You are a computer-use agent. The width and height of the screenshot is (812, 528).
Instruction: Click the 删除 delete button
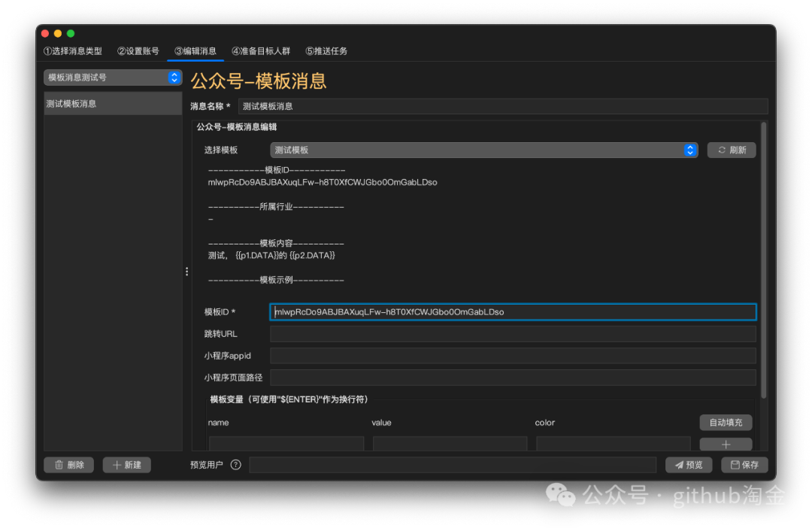point(69,465)
